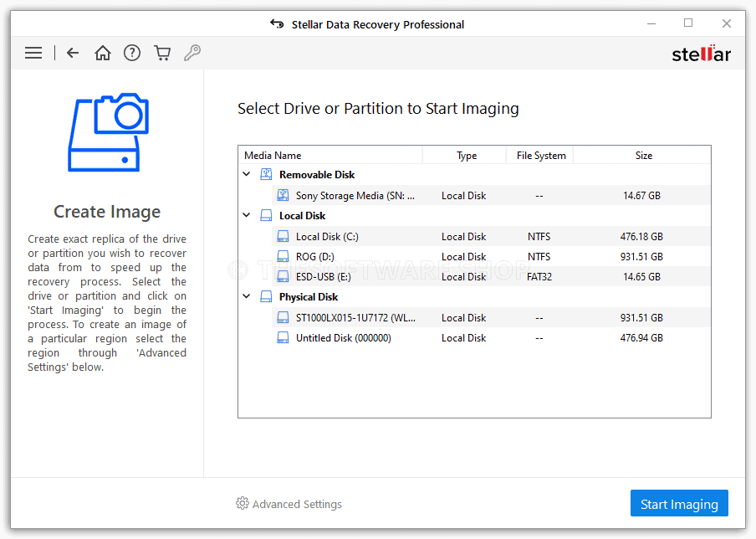
Task: Sort by Size column header
Action: coord(641,156)
